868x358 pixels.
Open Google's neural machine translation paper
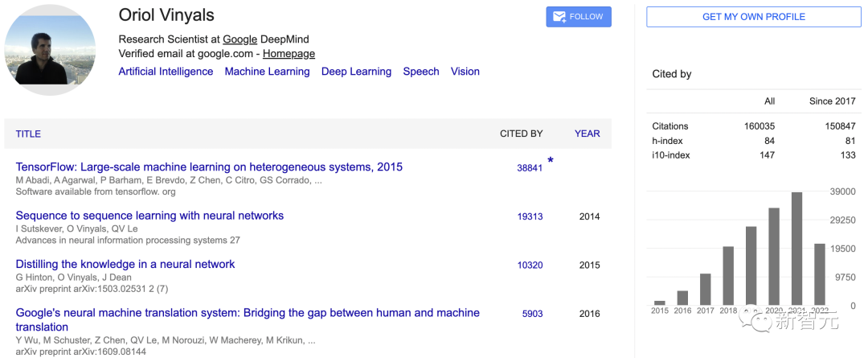click(x=248, y=313)
